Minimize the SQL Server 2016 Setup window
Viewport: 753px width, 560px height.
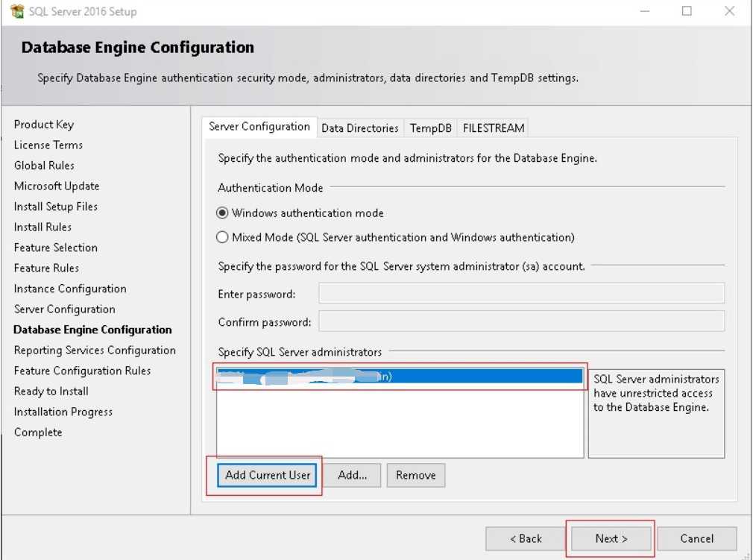(x=645, y=11)
